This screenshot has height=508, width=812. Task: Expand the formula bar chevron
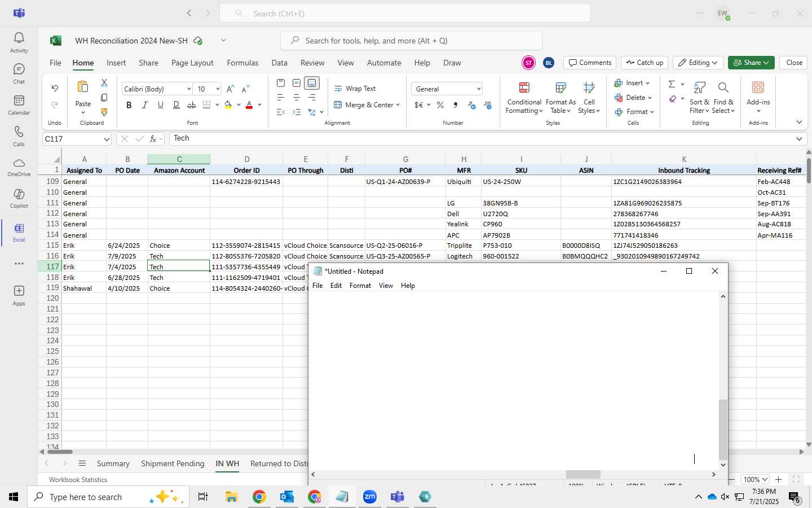(799, 139)
